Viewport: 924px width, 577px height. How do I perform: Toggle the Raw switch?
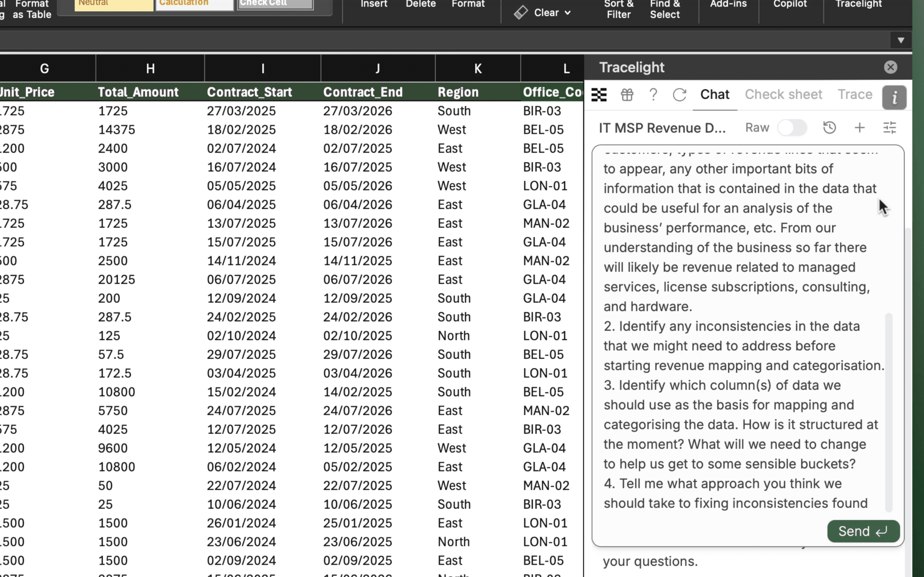click(x=792, y=128)
